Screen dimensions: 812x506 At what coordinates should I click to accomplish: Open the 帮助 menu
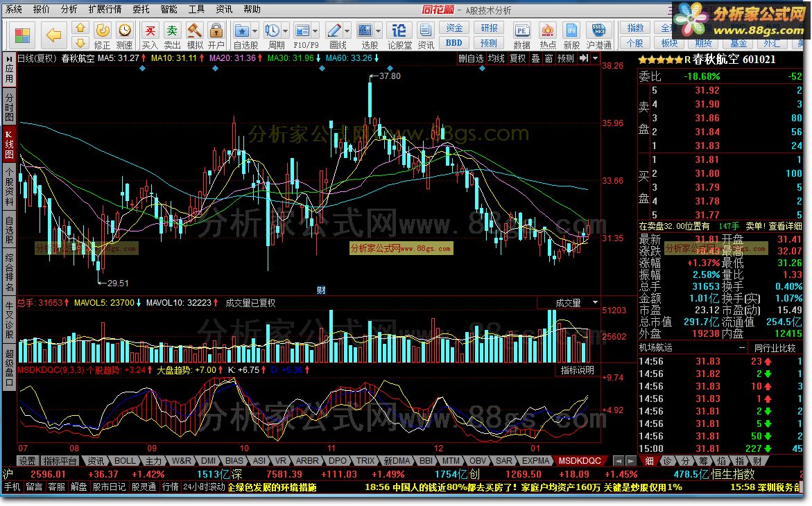[x=252, y=9]
